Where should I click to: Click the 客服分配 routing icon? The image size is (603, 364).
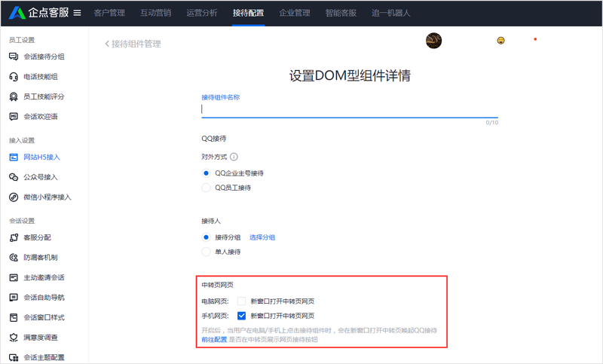tap(14, 237)
